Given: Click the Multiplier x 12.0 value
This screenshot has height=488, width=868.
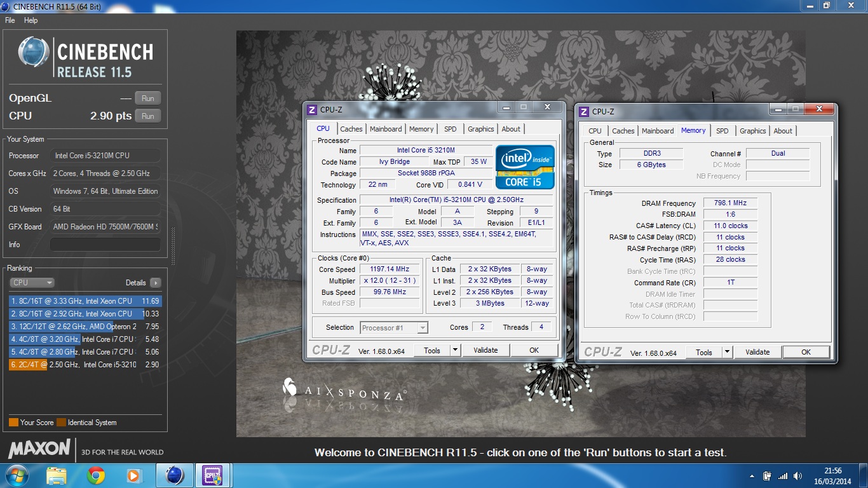Looking at the screenshot, I should click(390, 281).
